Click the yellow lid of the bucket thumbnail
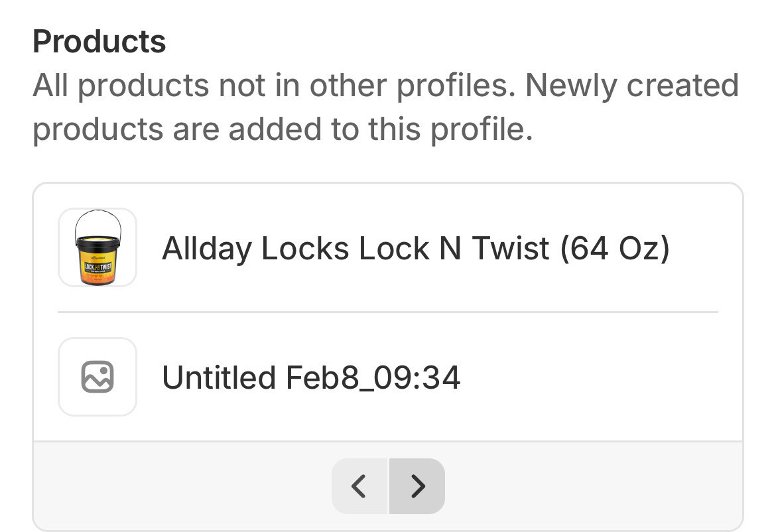 tap(97, 239)
